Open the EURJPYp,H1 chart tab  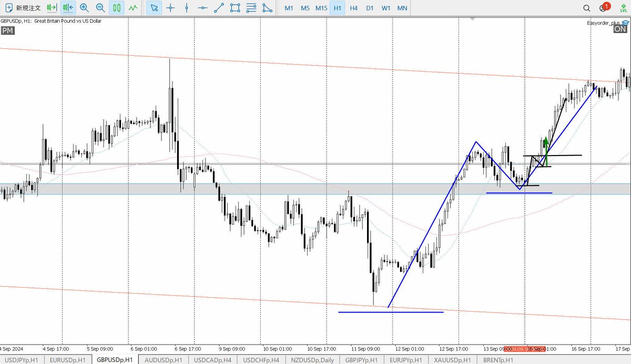point(407,360)
